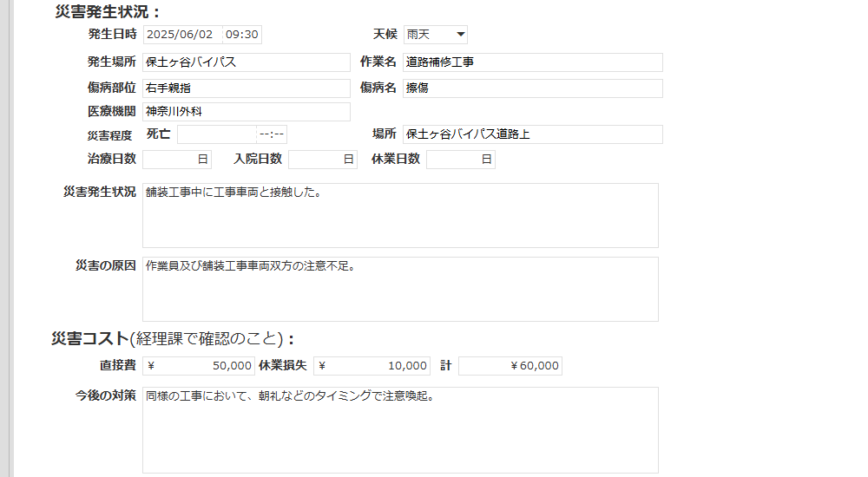The width and height of the screenshot is (868, 477).
Task: Click inside the 今後の対策 text area
Action: 400,429
